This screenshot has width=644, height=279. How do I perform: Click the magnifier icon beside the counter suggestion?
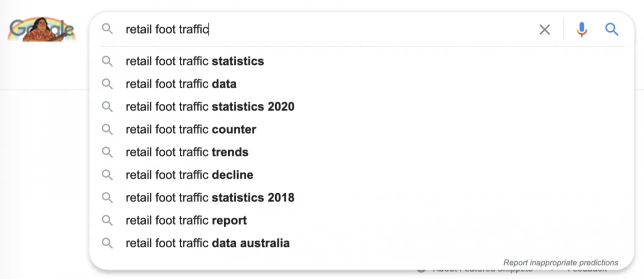pos(107,129)
